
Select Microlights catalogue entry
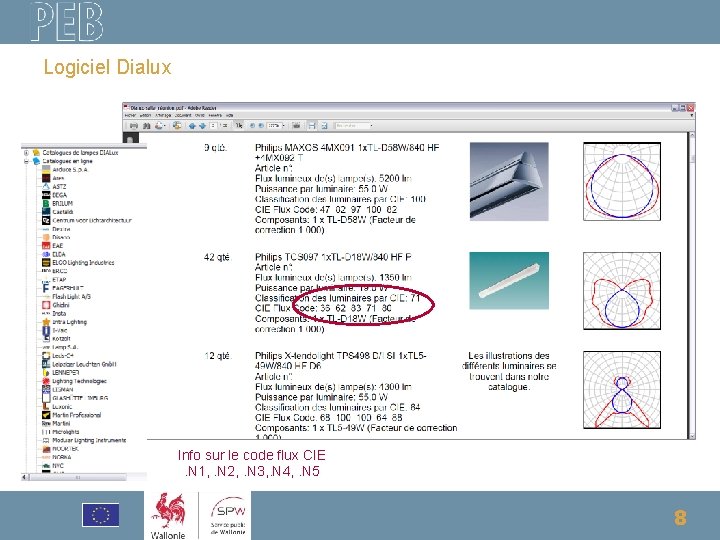point(66,432)
